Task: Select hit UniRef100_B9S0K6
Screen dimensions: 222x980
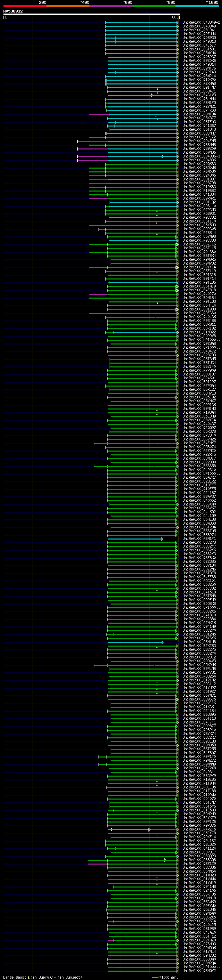Action: (199, 61)
